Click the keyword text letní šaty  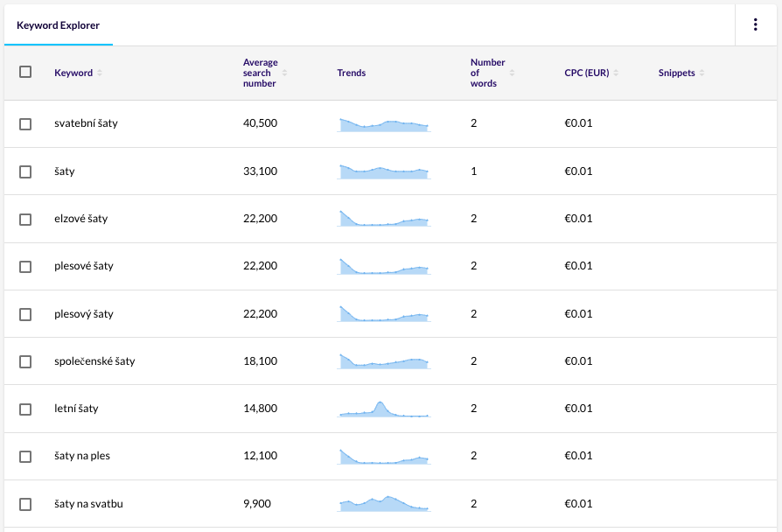(x=76, y=409)
